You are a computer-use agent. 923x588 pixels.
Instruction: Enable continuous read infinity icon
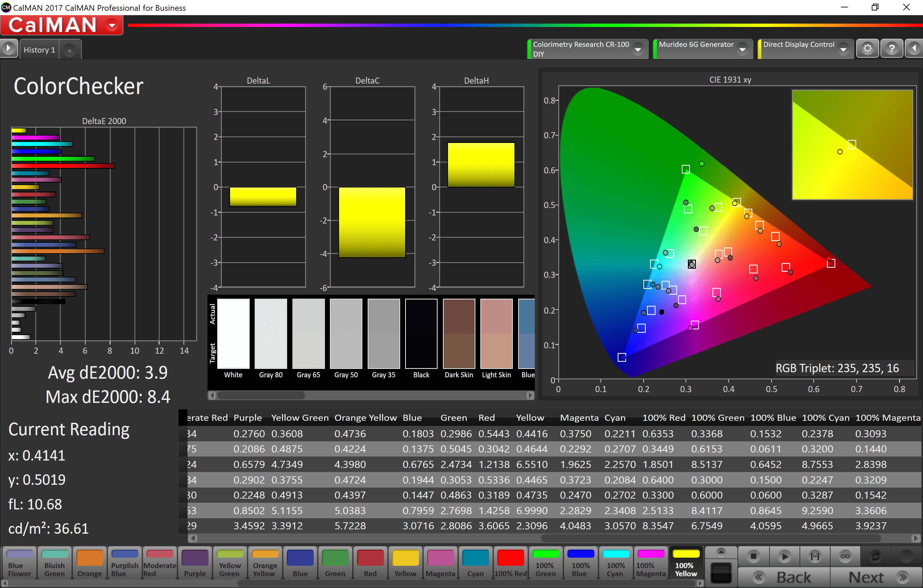[x=845, y=556]
